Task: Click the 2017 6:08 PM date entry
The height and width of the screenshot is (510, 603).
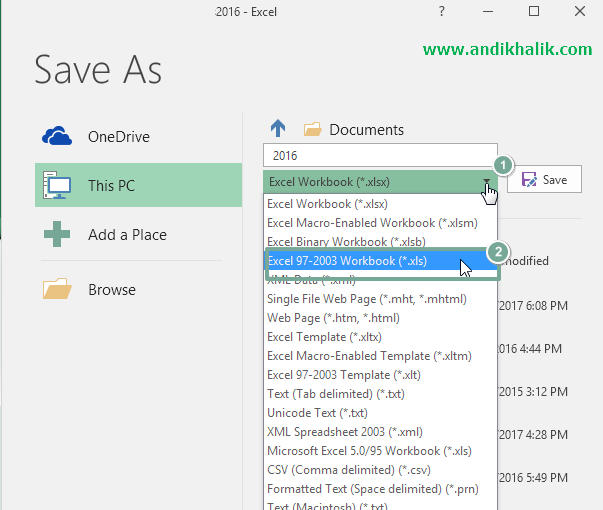Action: point(533,306)
